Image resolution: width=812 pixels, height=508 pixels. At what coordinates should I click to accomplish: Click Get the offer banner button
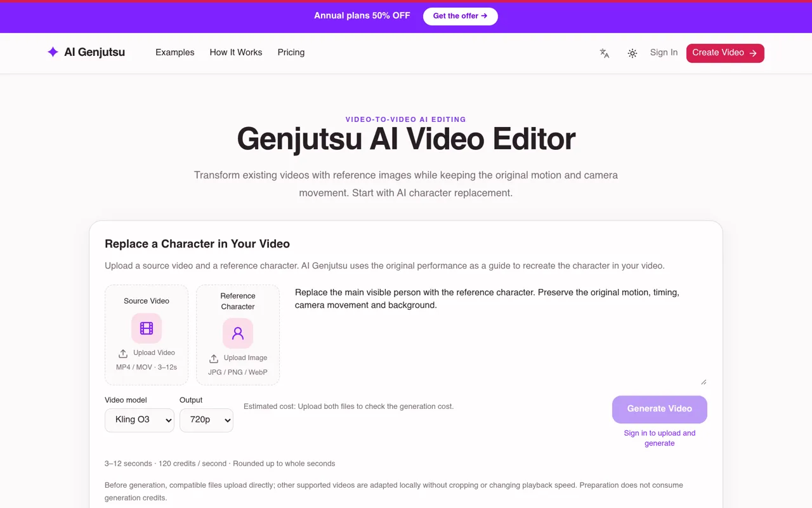click(461, 16)
